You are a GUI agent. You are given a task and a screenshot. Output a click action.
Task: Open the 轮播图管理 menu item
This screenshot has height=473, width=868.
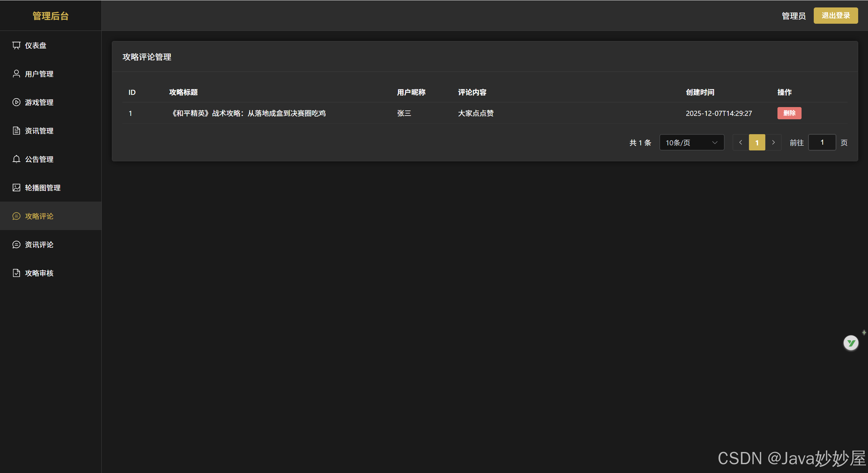pyautogui.click(x=43, y=188)
